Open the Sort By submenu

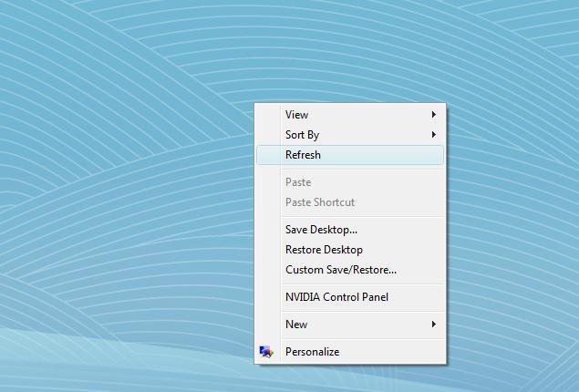pos(350,135)
